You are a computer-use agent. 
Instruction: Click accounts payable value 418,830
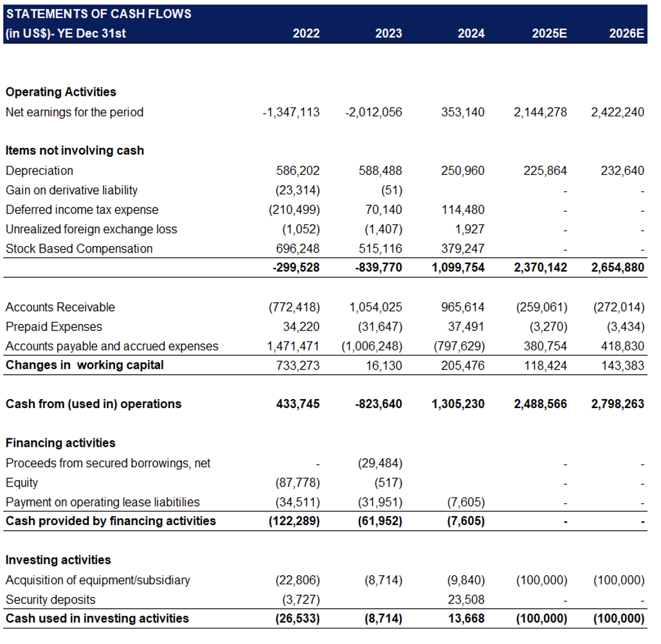[622, 346]
